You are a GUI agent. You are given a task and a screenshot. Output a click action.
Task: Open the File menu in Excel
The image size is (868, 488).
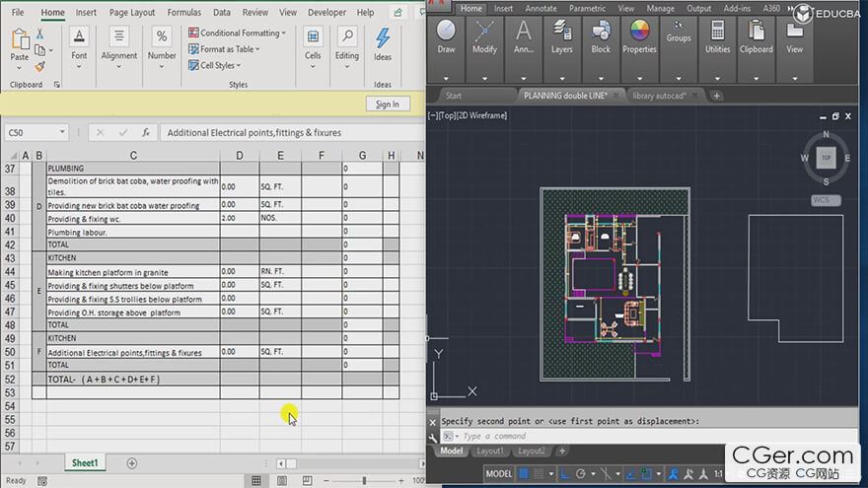click(18, 12)
